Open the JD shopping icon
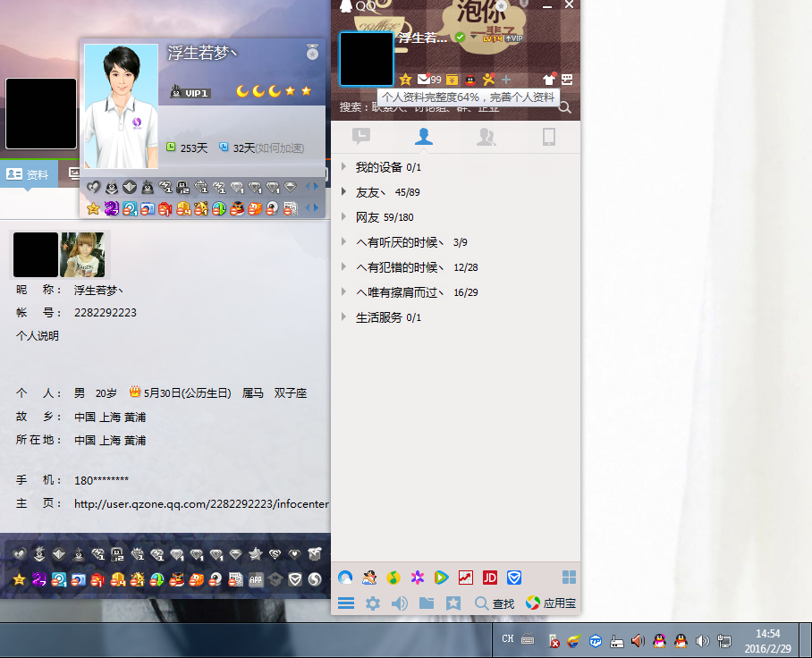The image size is (812, 658). click(x=490, y=578)
